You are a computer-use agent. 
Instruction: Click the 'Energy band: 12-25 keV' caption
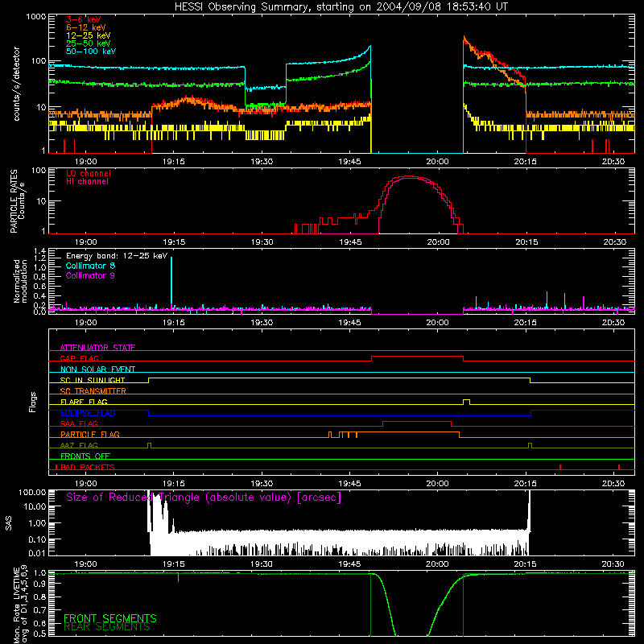(117, 256)
